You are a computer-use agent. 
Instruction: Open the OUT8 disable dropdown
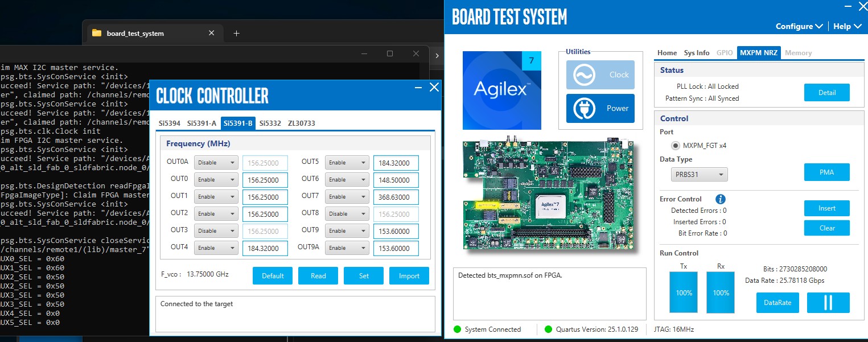coord(347,214)
